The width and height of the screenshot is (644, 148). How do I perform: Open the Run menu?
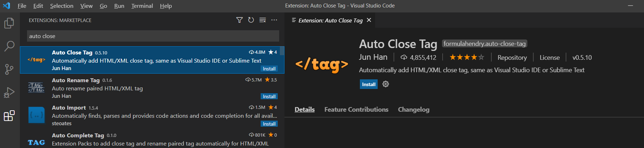[119, 6]
